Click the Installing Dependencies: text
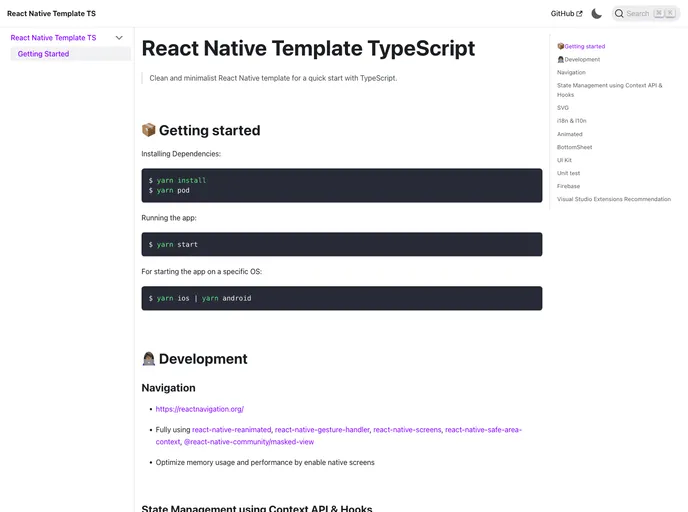Viewport: 688px width, 512px height. 181,154
